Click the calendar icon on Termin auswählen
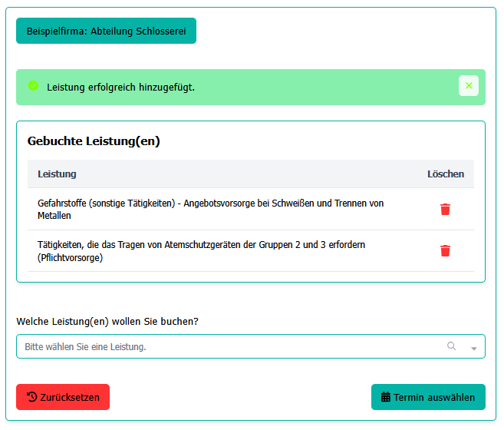 [386, 398]
